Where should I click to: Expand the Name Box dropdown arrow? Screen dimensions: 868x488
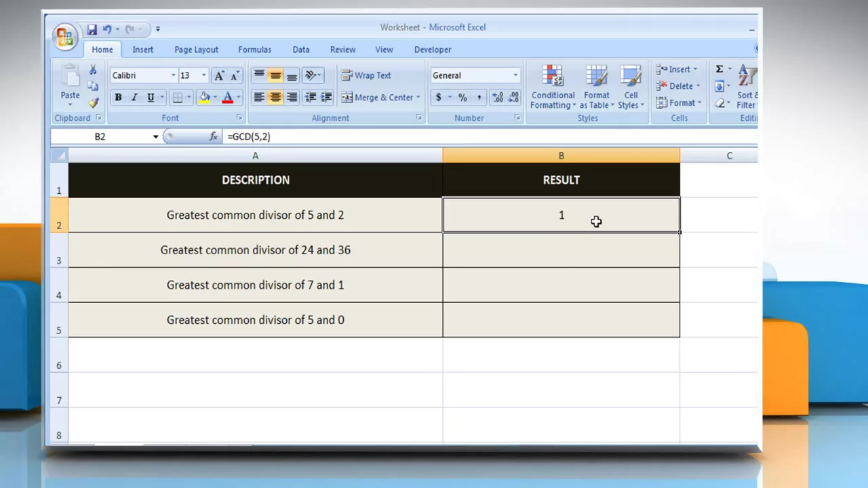(155, 136)
